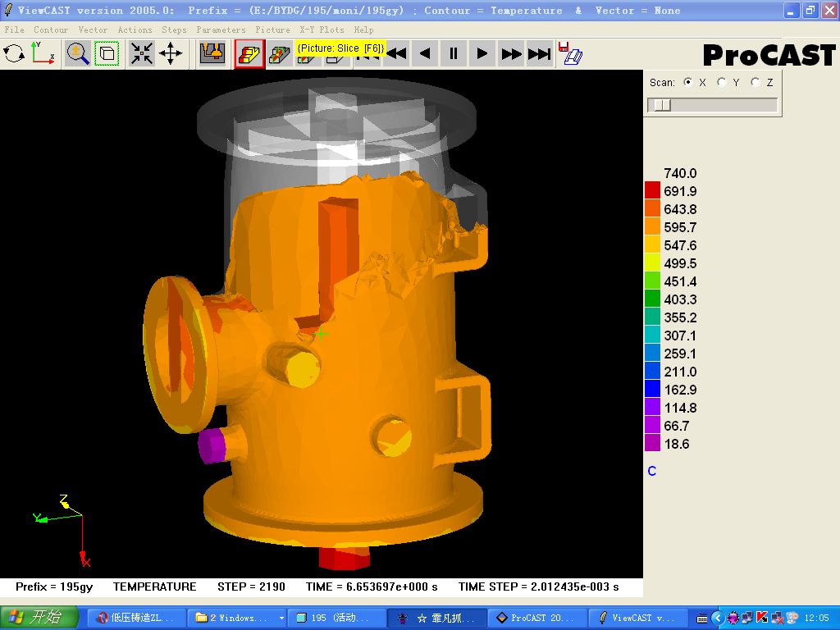
Task: Click the red gate under the casting
Action: tap(344, 558)
